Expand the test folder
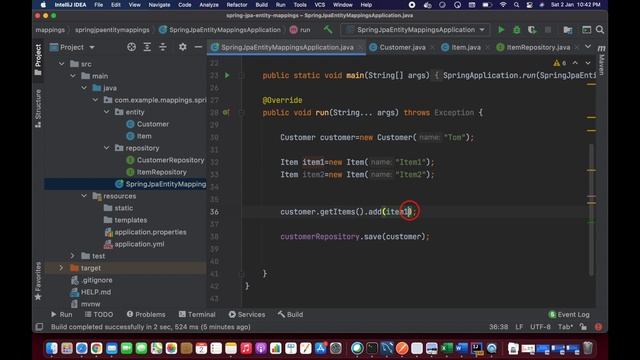The image size is (640, 360). (x=73, y=256)
